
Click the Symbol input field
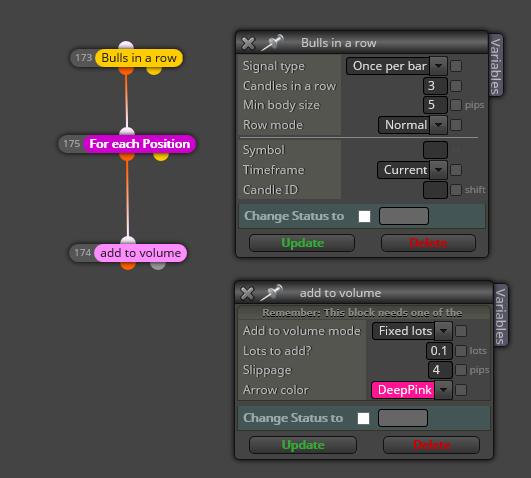tap(435, 150)
